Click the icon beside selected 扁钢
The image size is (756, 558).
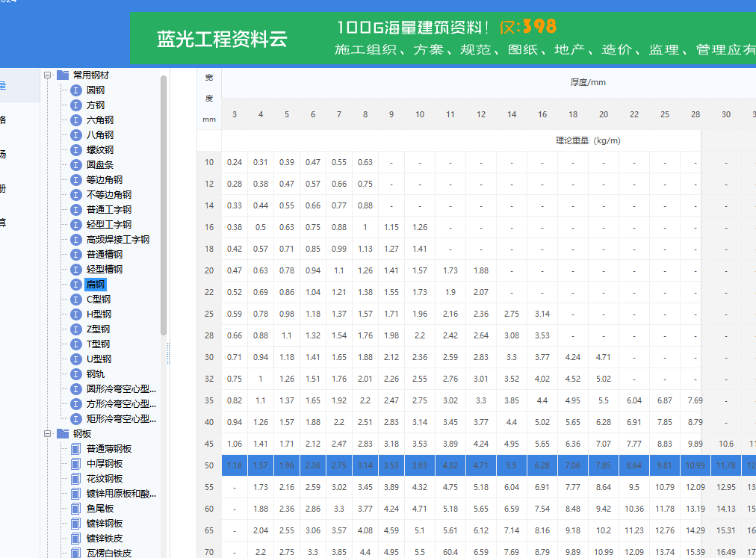coord(75,285)
